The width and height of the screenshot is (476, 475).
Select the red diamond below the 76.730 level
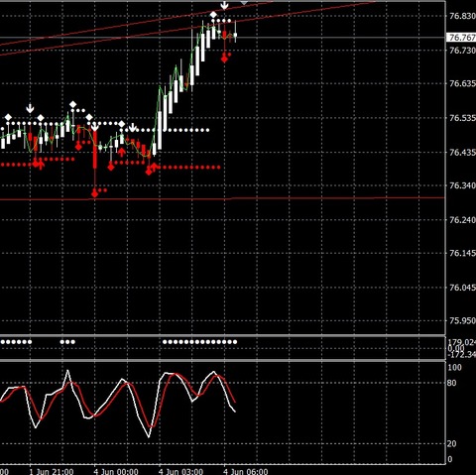point(224,59)
